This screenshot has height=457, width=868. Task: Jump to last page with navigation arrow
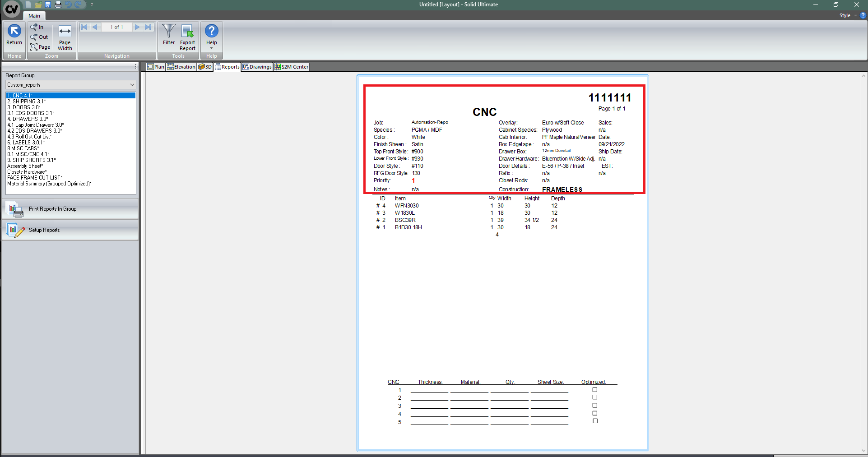pyautogui.click(x=149, y=27)
